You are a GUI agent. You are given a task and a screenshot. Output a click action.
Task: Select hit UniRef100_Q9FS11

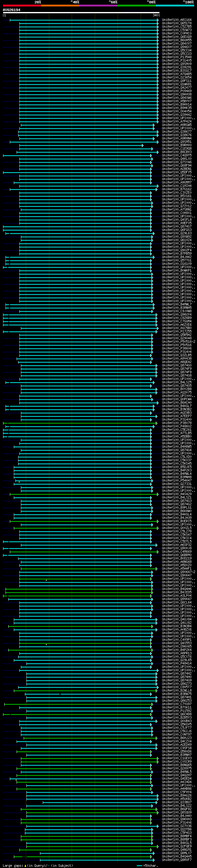pyautogui.click(x=176, y=81)
